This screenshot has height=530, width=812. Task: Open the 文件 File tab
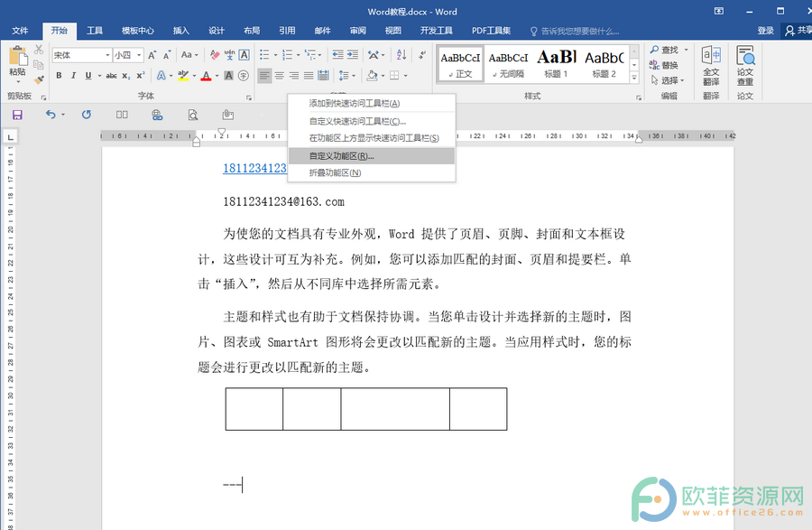[x=20, y=31]
